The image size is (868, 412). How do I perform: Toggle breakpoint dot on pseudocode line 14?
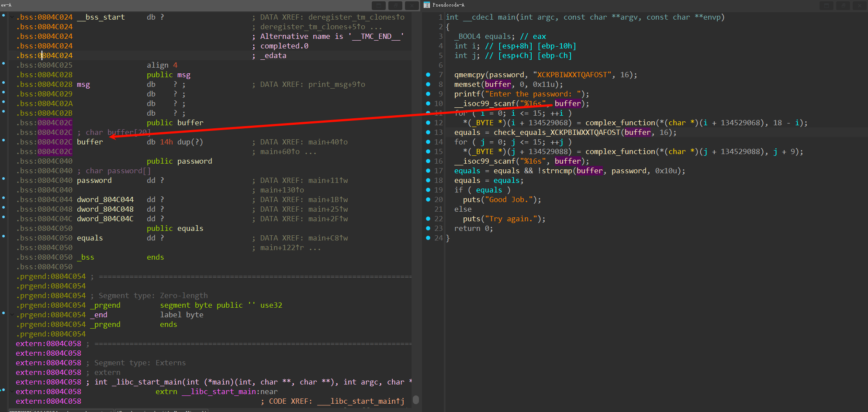tap(428, 142)
